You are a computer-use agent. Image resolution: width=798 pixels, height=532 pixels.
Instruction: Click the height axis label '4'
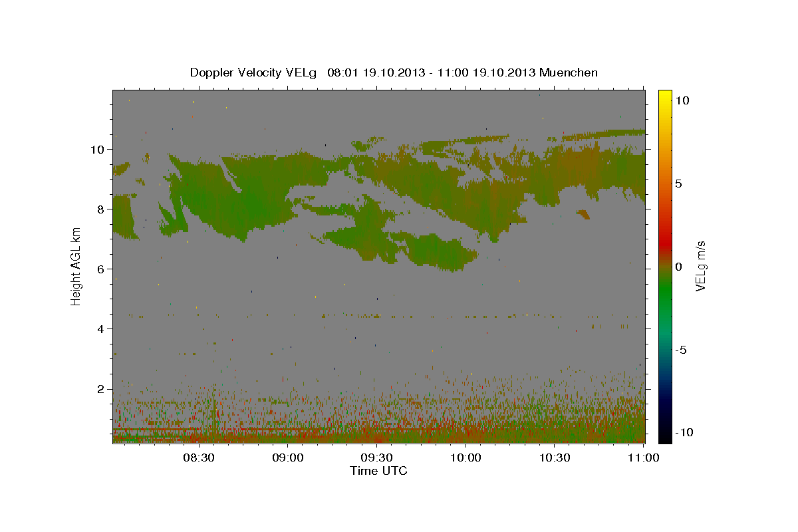[101, 329]
